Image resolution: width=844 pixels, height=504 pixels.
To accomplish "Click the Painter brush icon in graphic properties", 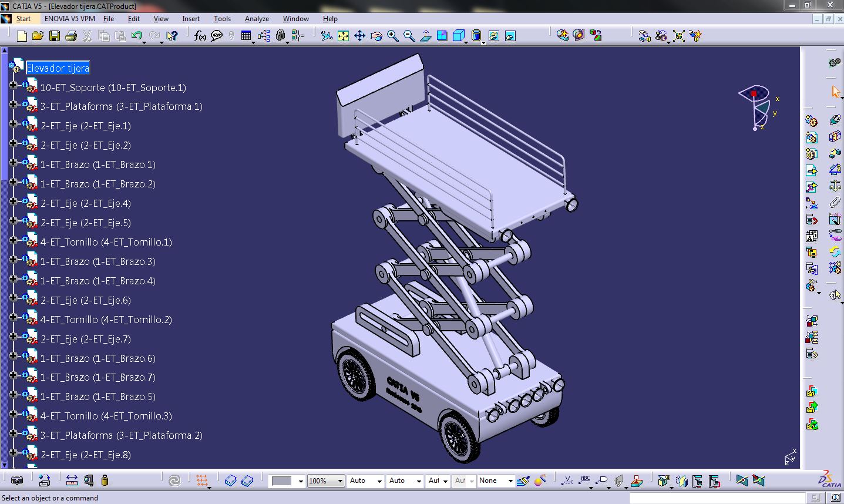I will [524, 481].
